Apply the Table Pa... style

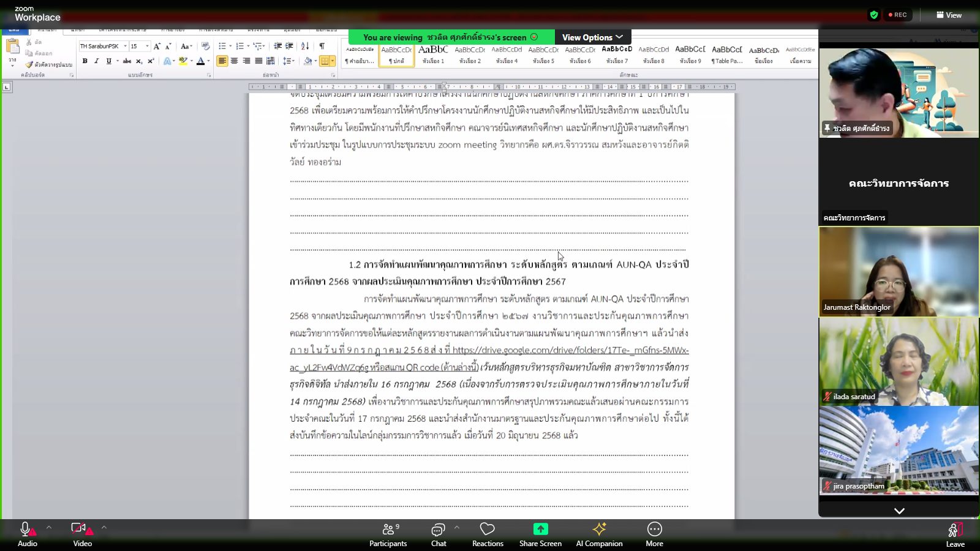coord(727,54)
